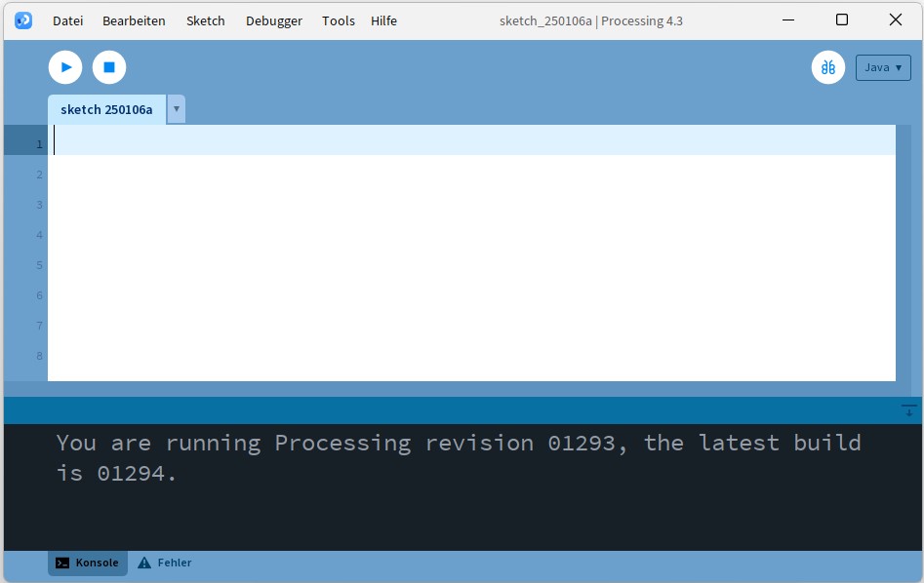Toggle the Debugger butterfly icon
This screenshot has width=924, height=583.
(827, 67)
